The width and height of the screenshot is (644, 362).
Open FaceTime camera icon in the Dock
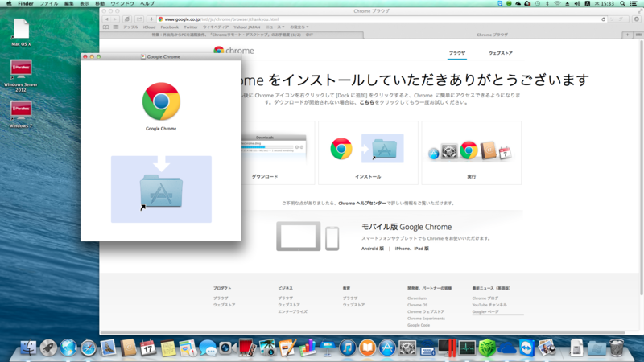pyautogui.click(x=227, y=348)
